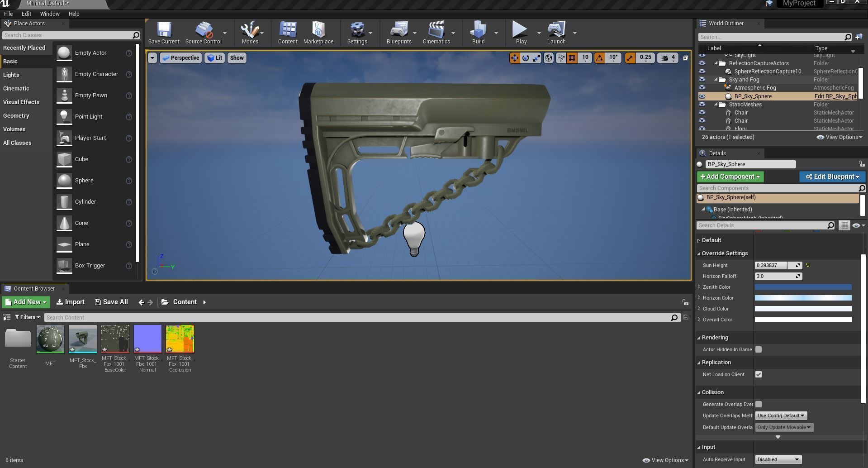The height and width of the screenshot is (468, 868).
Task: Click the Cube placement icon
Action: [x=64, y=159]
